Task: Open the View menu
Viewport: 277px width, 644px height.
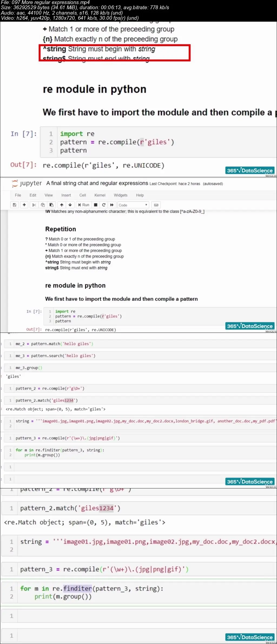Action: 49,195
